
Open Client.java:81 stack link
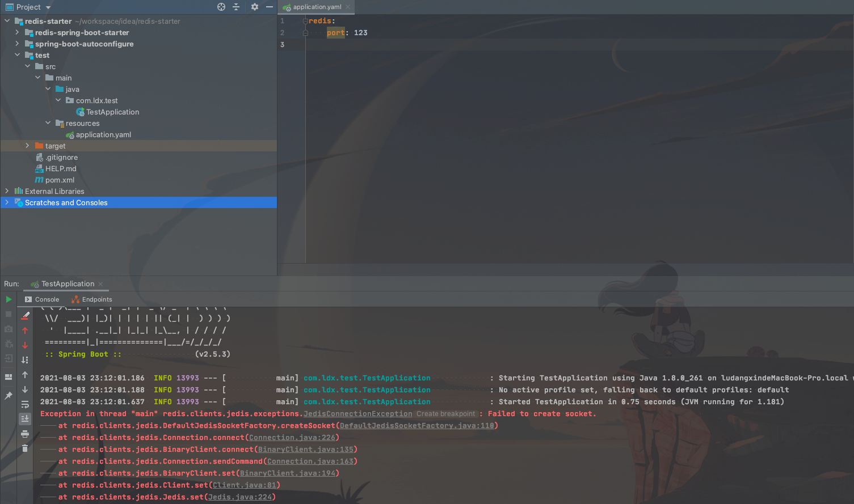(x=245, y=485)
